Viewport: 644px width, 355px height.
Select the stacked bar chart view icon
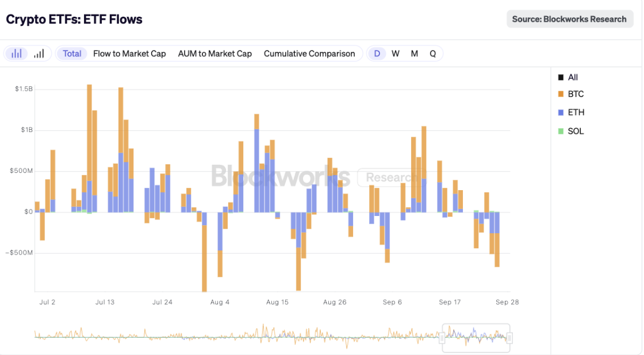click(x=17, y=53)
